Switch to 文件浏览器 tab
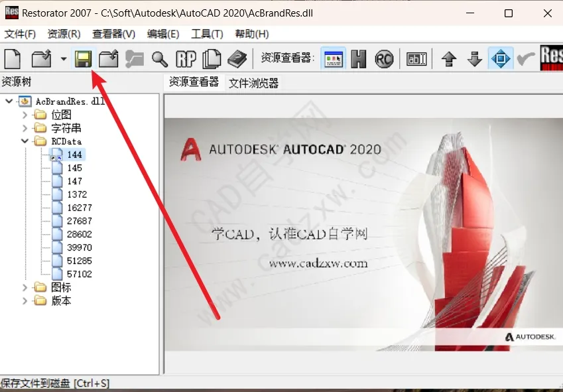The image size is (563, 392). (x=253, y=83)
